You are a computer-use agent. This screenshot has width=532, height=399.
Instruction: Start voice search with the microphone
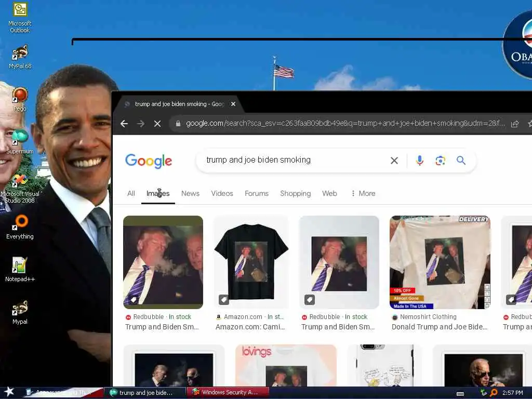click(420, 161)
